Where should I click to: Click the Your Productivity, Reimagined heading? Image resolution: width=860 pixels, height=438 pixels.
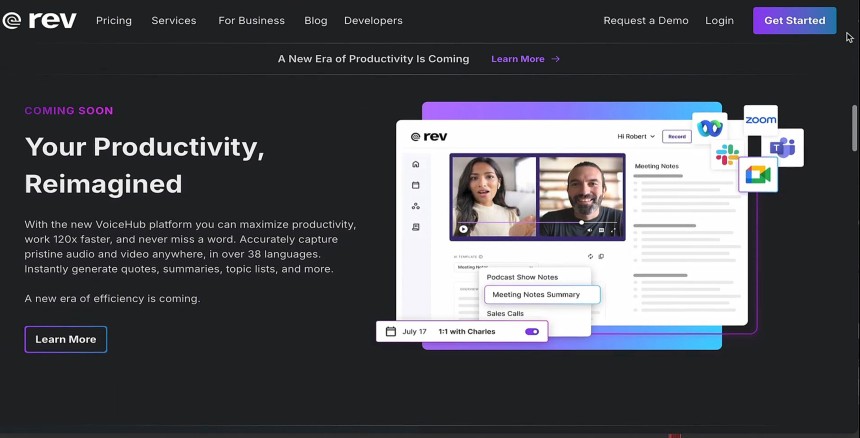[145, 165]
